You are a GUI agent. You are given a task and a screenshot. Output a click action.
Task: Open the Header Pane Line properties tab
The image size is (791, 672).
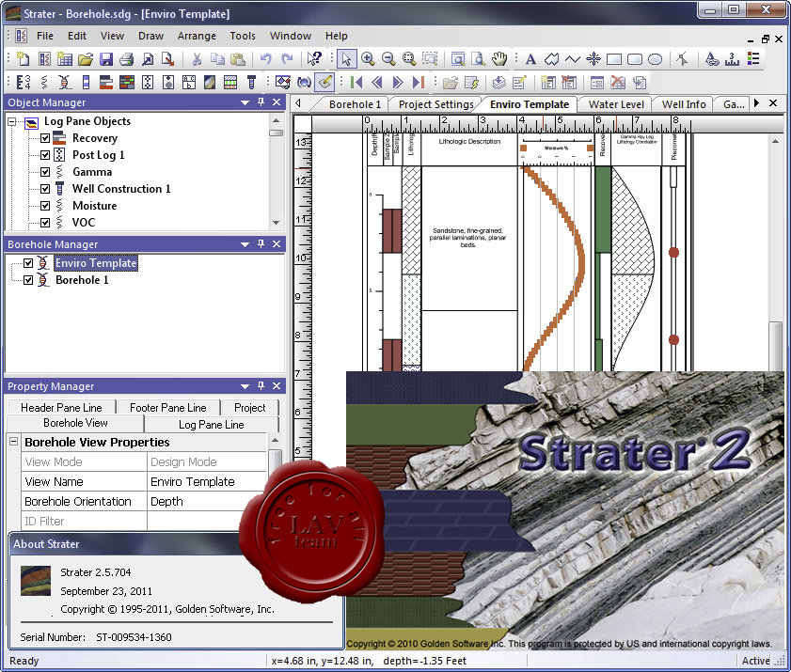[61, 407]
